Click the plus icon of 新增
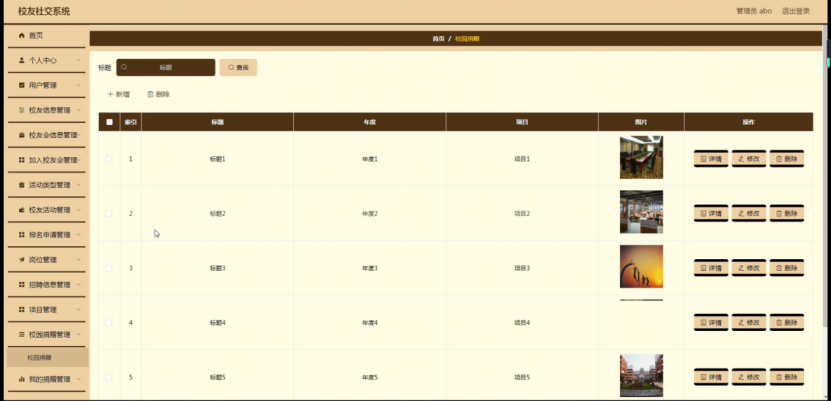The height and width of the screenshot is (401, 831). 110,94
